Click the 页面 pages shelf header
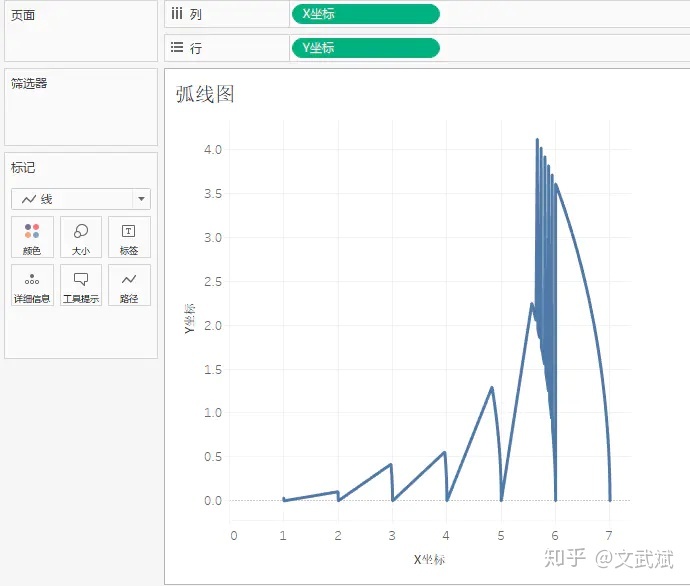Screen dimensions: 690x586 [23, 15]
